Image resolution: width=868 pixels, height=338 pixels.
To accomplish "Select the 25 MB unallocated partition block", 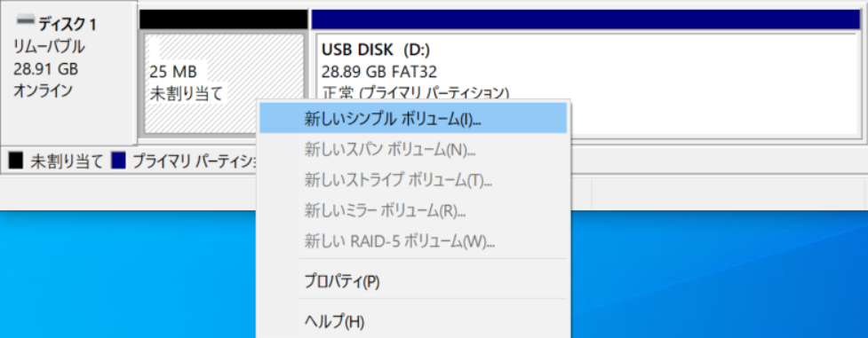I will [x=224, y=83].
